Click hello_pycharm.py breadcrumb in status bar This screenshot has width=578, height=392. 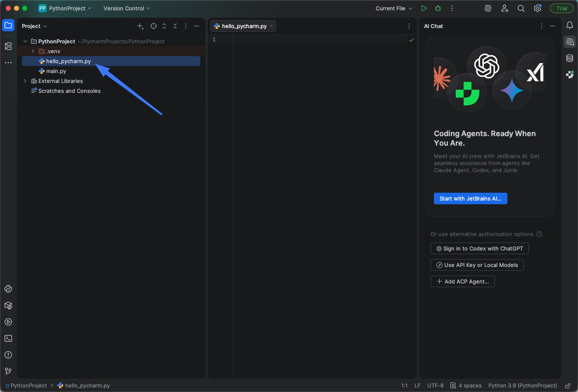tap(84, 385)
